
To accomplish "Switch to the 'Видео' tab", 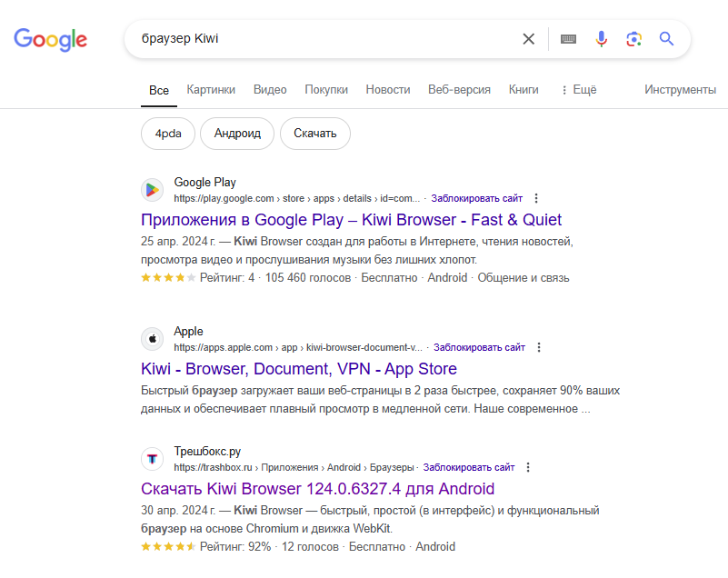I will (270, 90).
